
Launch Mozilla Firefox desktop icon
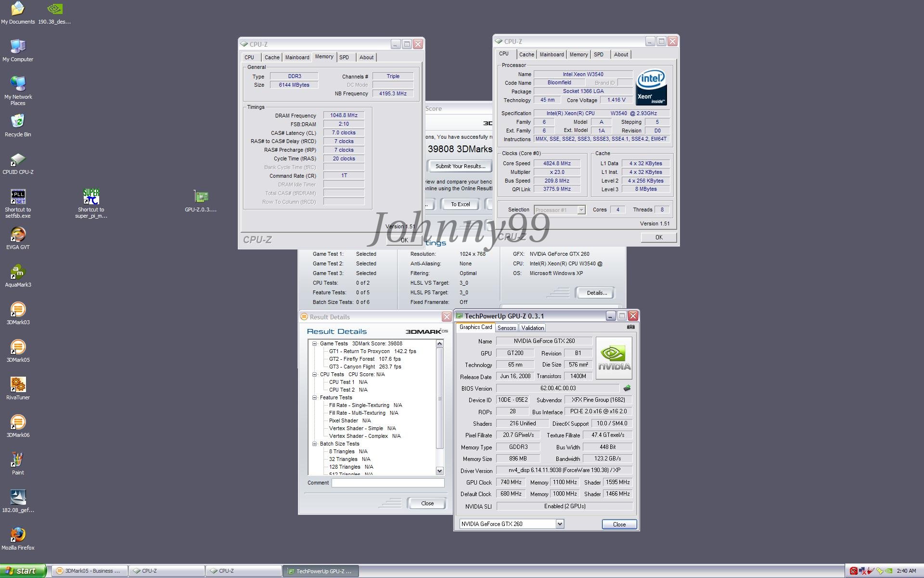tap(18, 539)
